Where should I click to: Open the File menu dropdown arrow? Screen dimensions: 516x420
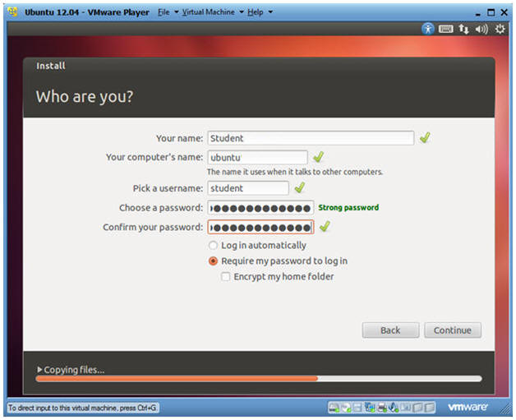point(176,12)
